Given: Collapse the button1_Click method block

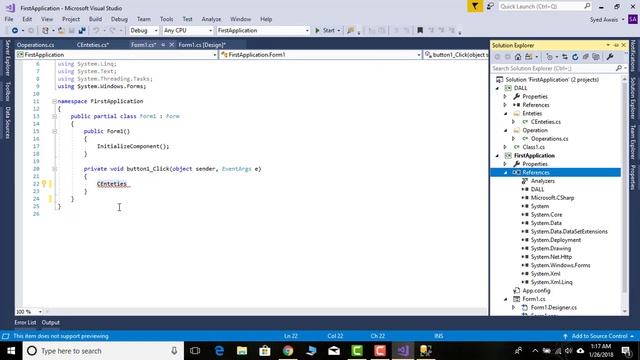Looking at the screenshot, I should pos(54,169).
